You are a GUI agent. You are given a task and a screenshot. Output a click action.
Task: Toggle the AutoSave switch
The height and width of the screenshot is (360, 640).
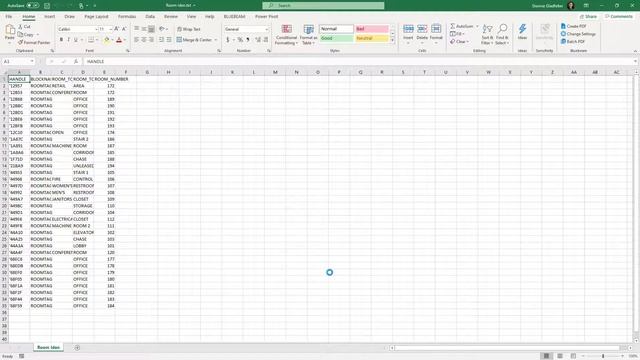click(33, 6)
